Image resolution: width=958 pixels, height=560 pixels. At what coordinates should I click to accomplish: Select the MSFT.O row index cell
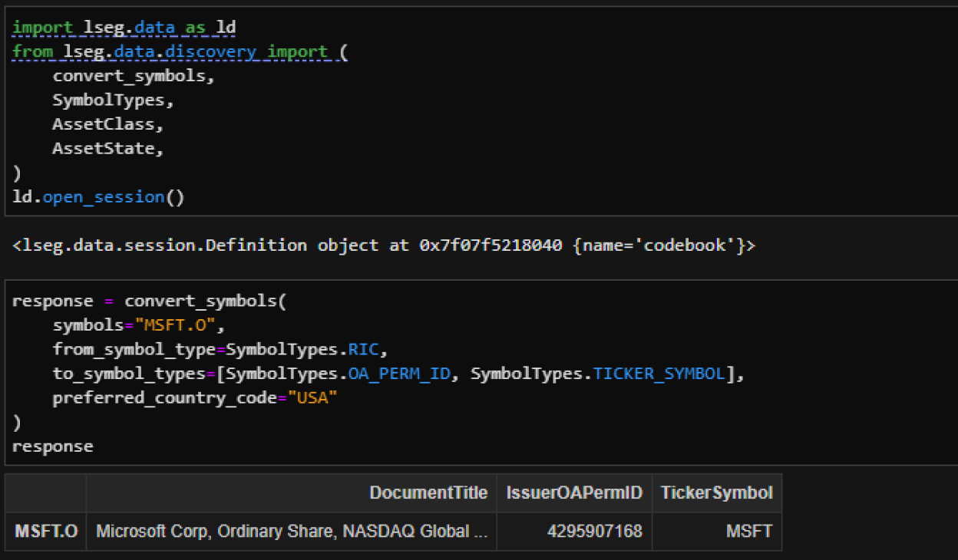point(46,531)
